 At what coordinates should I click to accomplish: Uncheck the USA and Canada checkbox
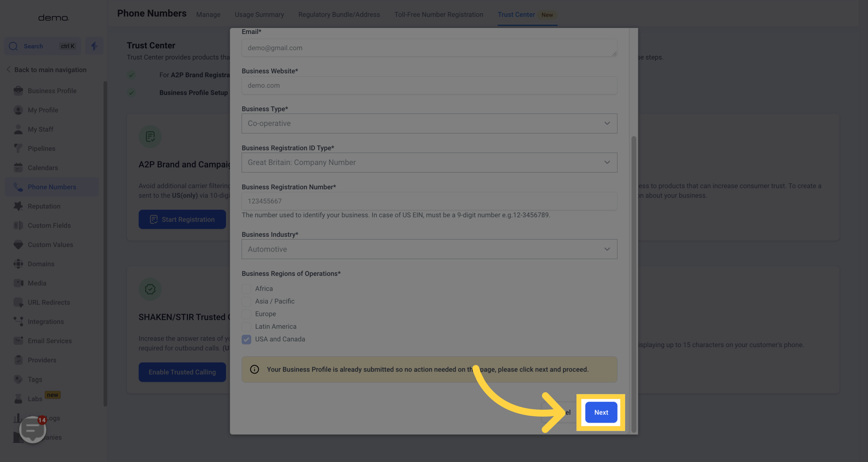[x=246, y=339]
